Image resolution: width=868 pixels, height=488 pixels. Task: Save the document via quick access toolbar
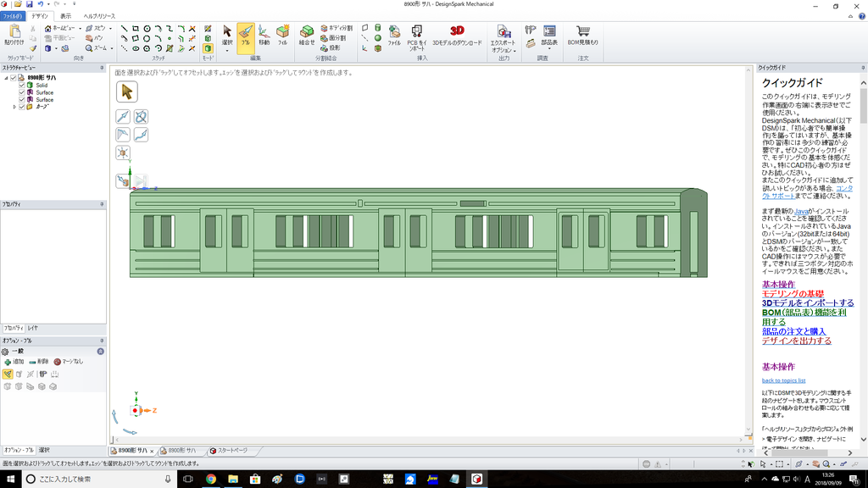click(x=30, y=4)
